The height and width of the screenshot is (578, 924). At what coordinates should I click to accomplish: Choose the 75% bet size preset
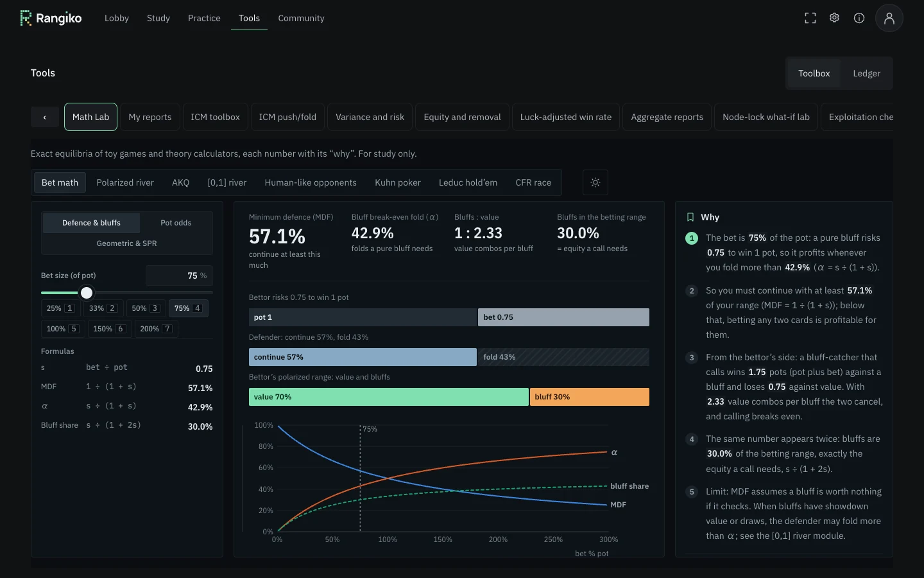pos(189,308)
